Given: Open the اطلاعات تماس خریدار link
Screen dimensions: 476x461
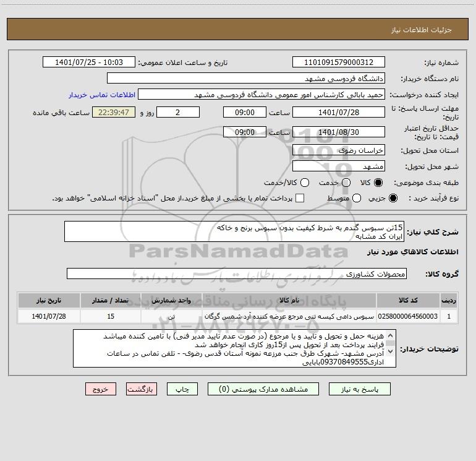Looking at the screenshot, I should [102, 95].
